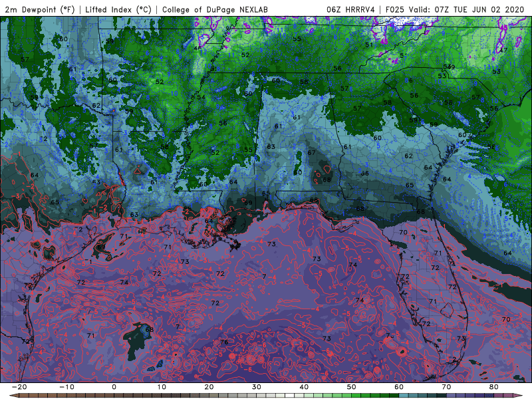
Task: Click the "80" color scale label
Action: [494, 387]
